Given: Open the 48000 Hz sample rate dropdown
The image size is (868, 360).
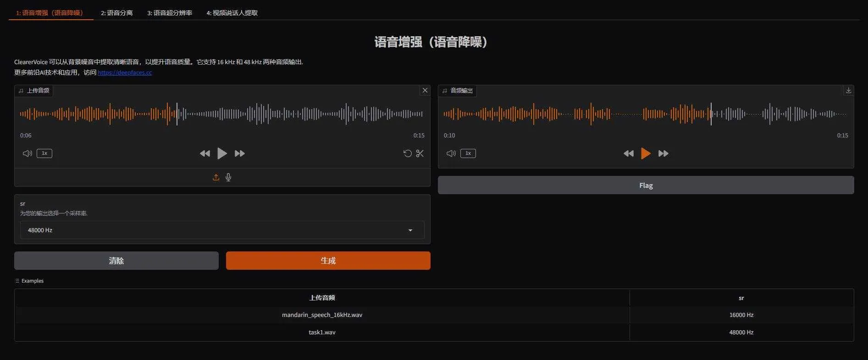Looking at the screenshot, I should click(222, 230).
